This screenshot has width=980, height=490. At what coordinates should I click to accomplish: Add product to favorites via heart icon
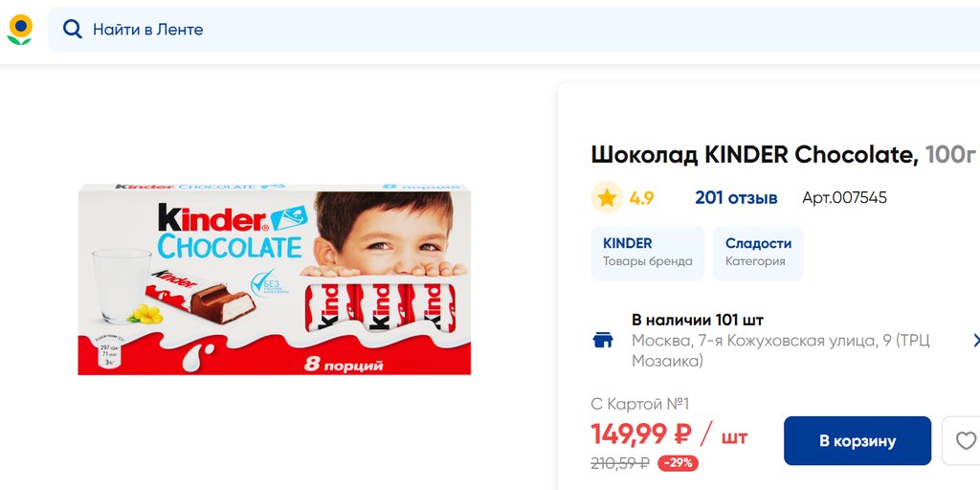(x=966, y=440)
